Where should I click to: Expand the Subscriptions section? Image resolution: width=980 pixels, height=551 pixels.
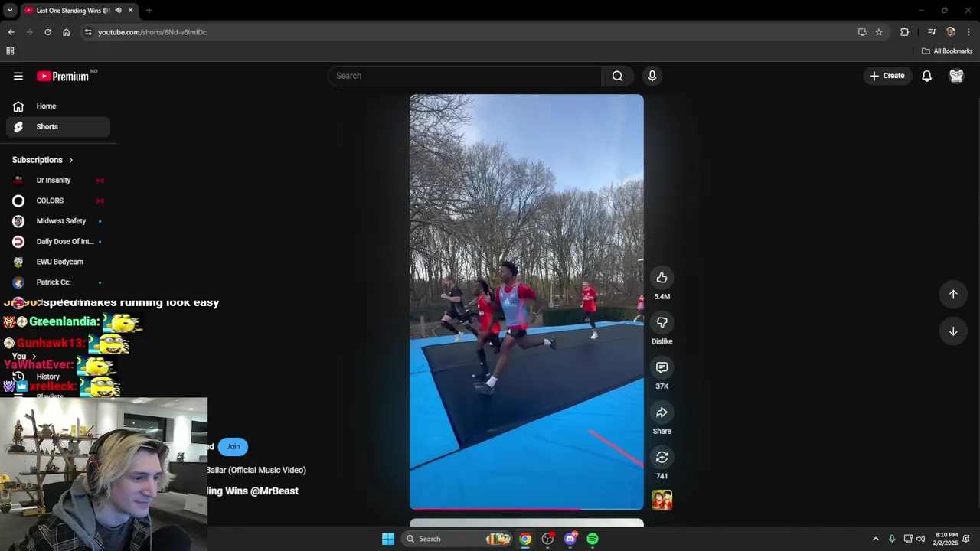42,160
